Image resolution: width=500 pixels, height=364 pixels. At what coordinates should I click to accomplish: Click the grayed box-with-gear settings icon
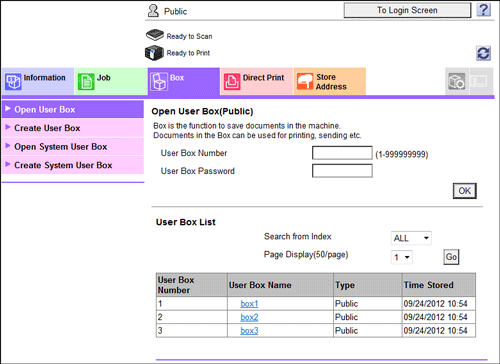tap(457, 81)
